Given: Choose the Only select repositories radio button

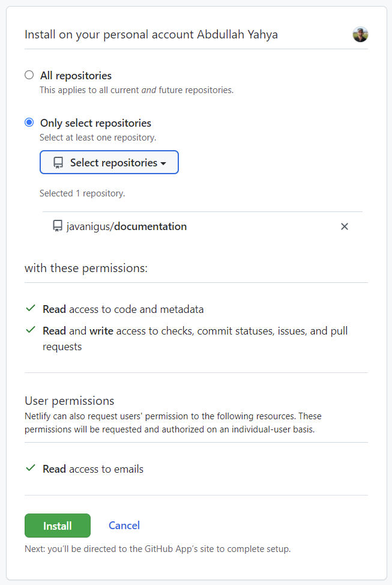Looking at the screenshot, I should [29, 123].
